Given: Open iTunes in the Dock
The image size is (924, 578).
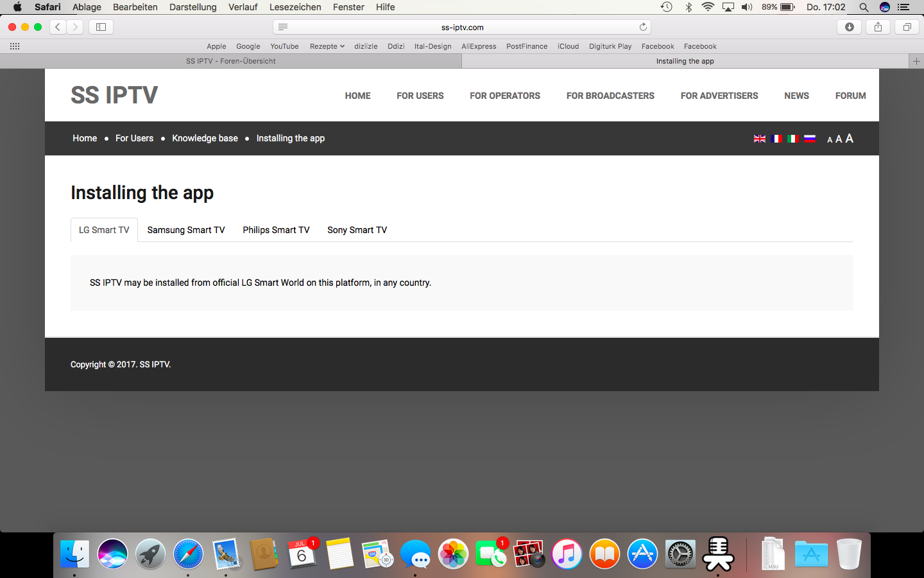Looking at the screenshot, I should pos(567,554).
